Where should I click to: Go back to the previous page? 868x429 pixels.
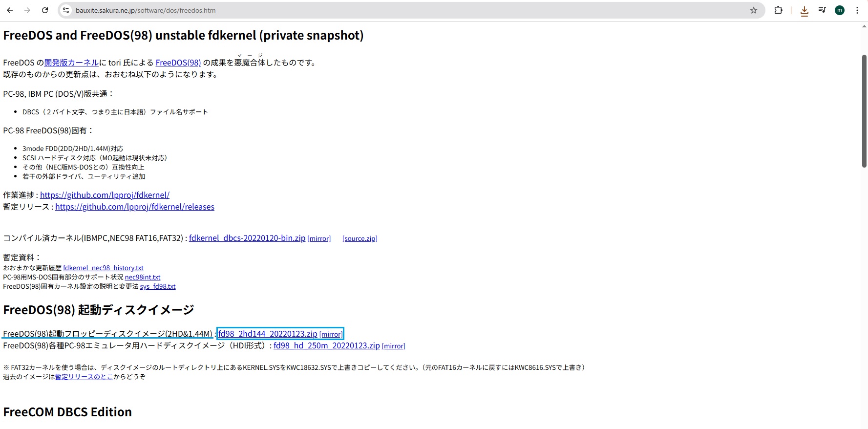pyautogui.click(x=10, y=10)
